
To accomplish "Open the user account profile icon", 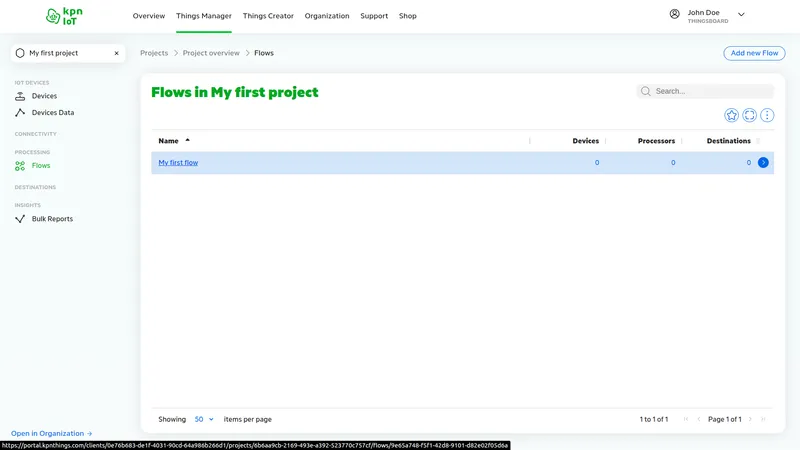I will click(674, 14).
